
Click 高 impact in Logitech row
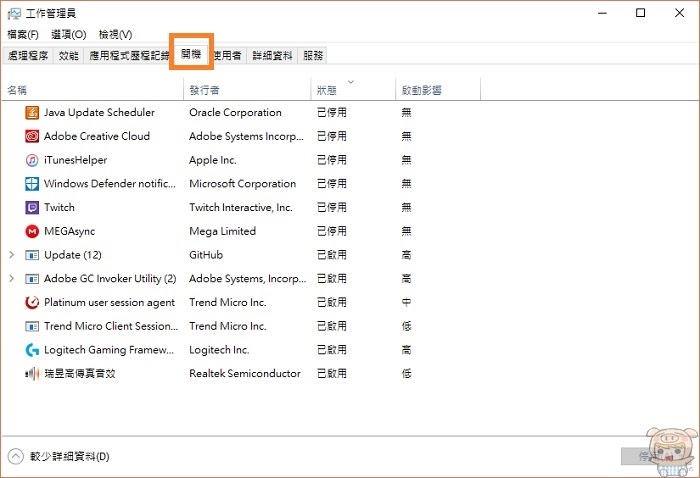pyautogui.click(x=406, y=350)
